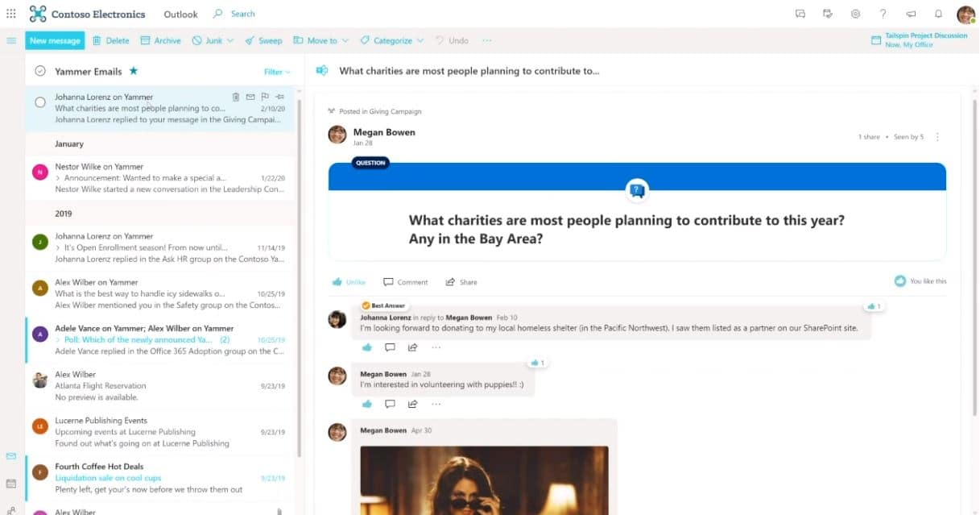Open the Filter dropdown
This screenshot has width=980, height=515.
[277, 72]
